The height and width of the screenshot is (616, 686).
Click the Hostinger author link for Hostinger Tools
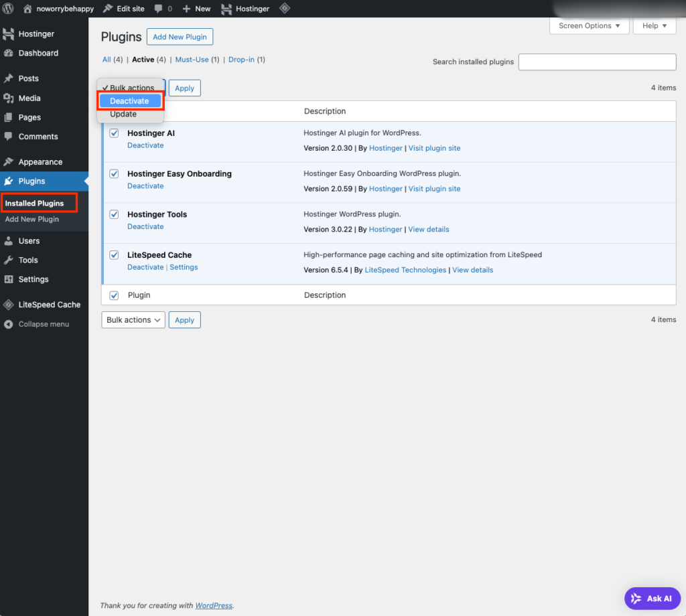coord(385,229)
